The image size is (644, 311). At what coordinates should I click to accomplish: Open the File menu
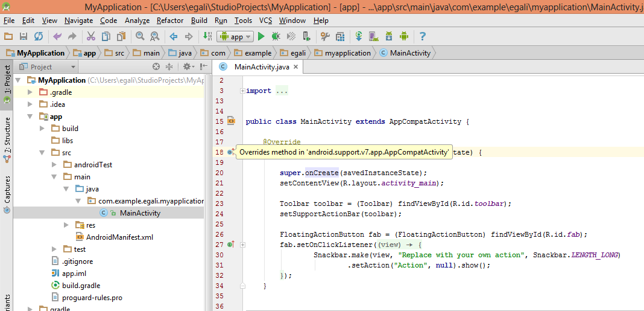pos(9,20)
